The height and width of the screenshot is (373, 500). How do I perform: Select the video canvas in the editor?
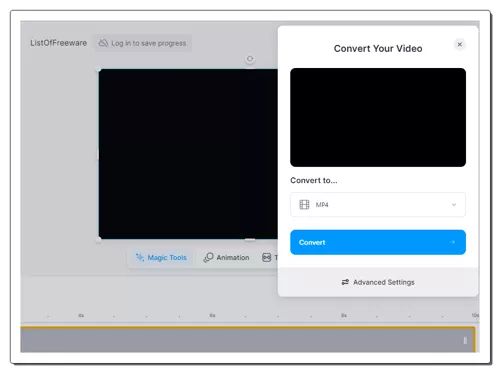pos(188,154)
